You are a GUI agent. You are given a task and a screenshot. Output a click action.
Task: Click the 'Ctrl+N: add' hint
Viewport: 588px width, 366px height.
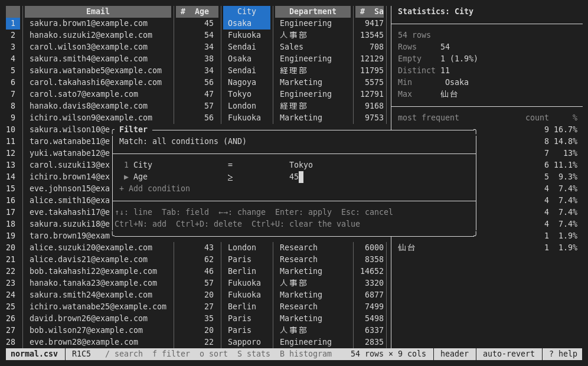(x=141, y=224)
